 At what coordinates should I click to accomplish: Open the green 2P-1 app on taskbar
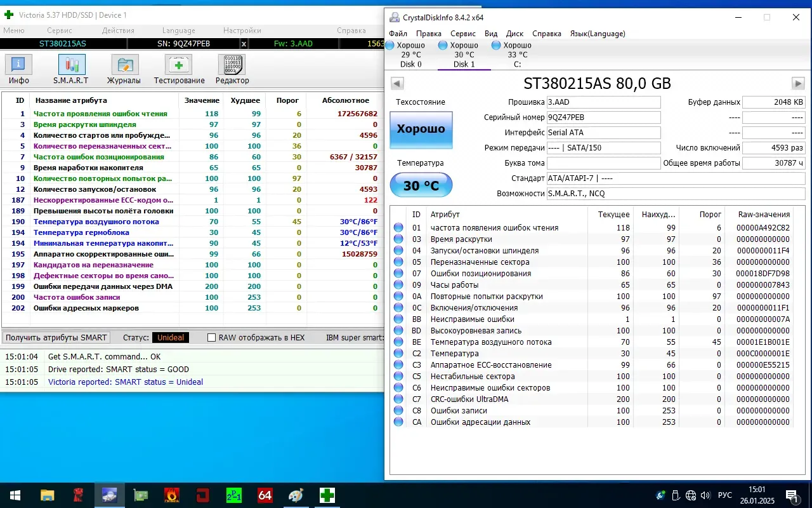(233, 495)
